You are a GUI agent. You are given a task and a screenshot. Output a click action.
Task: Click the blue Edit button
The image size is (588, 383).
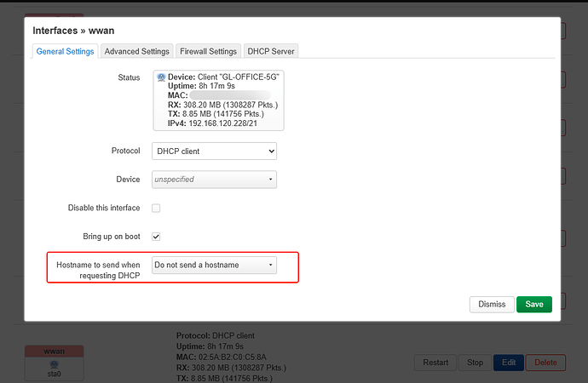click(x=508, y=363)
